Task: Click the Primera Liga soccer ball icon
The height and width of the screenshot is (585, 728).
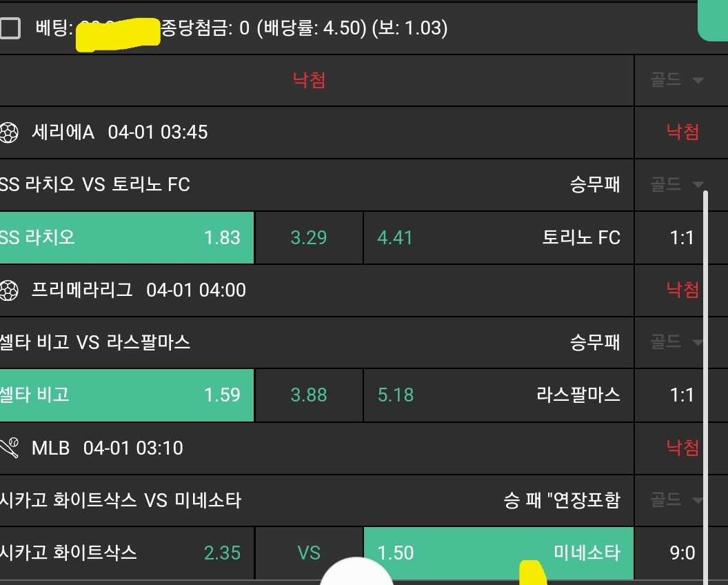Action: click(x=8, y=290)
